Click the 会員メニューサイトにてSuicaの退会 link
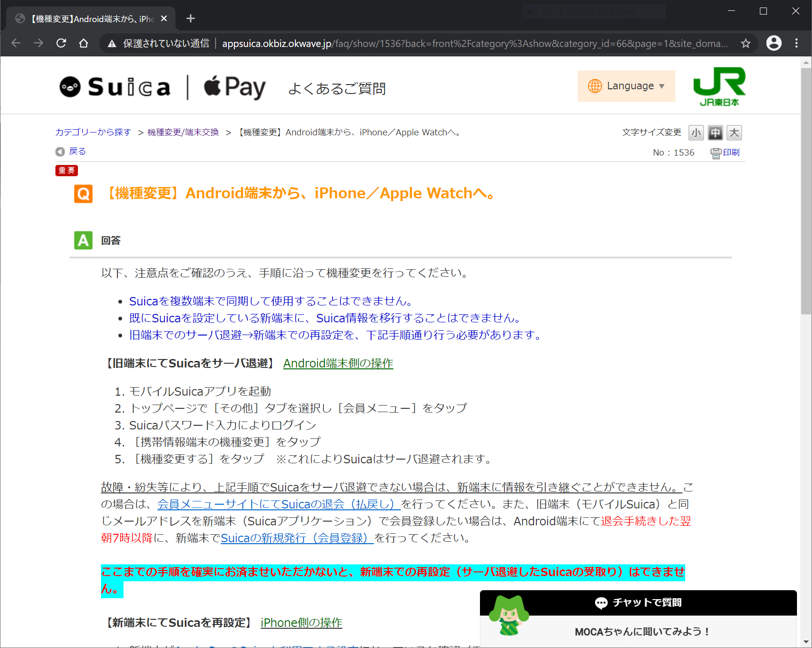This screenshot has width=812, height=648. coord(278,504)
